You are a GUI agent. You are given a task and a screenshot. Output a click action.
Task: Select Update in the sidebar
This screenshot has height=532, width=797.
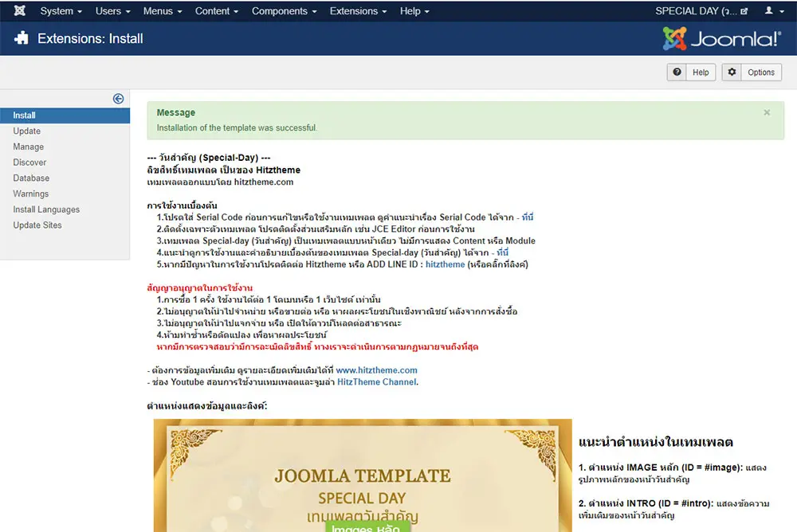pyautogui.click(x=27, y=131)
